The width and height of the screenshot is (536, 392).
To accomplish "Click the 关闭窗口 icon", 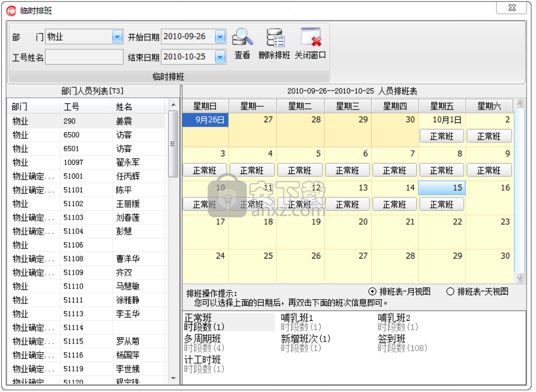I will (x=311, y=37).
